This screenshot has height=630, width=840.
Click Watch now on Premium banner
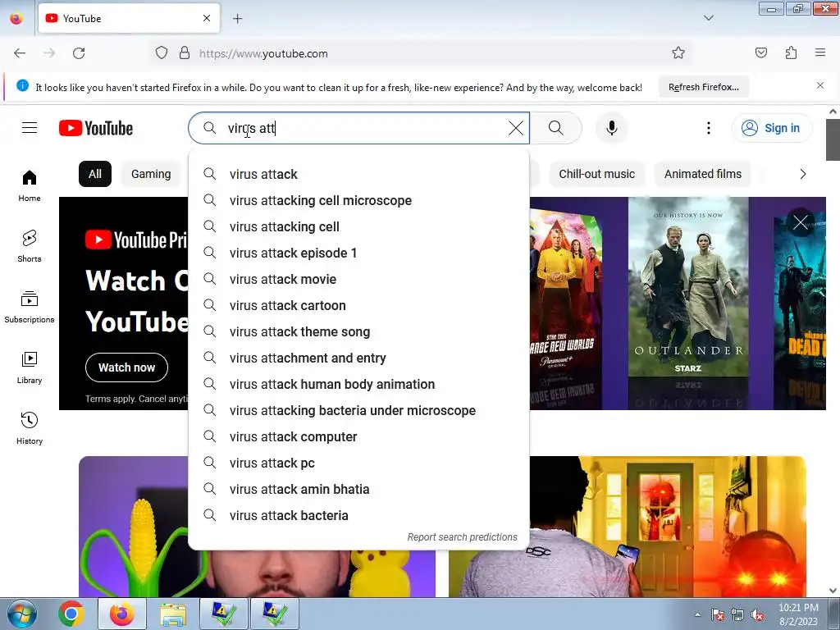126,367
